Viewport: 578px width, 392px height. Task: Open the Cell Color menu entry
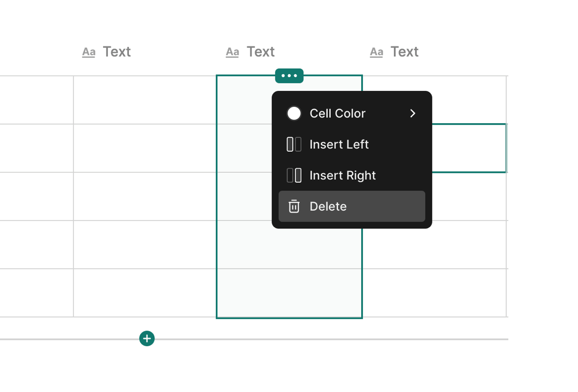pyautogui.click(x=337, y=113)
